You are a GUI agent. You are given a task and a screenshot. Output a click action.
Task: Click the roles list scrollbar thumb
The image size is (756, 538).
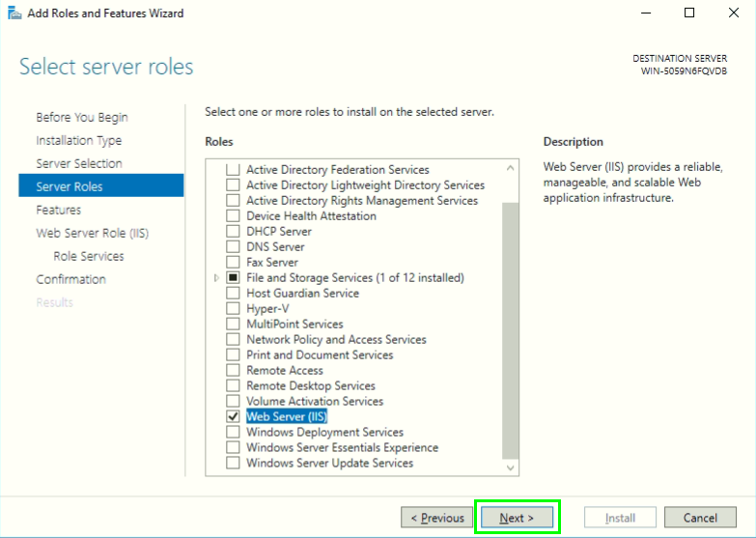pyautogui.click(x=512, y=328)
